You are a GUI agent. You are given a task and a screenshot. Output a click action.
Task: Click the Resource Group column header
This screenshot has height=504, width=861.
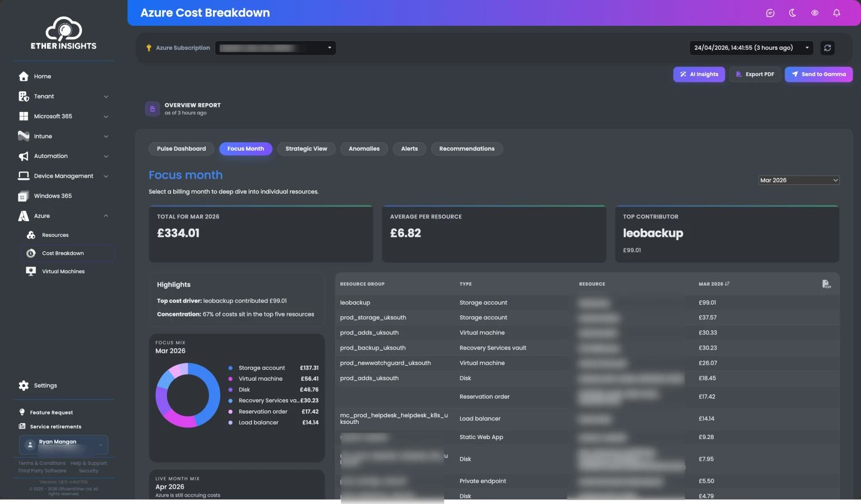point(362,284)
